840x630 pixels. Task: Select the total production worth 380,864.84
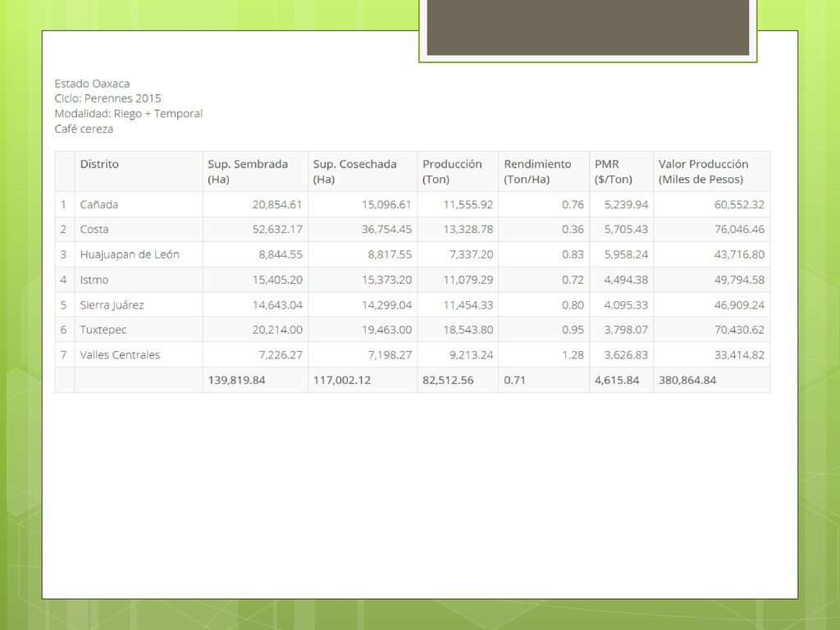pos(687,380)
